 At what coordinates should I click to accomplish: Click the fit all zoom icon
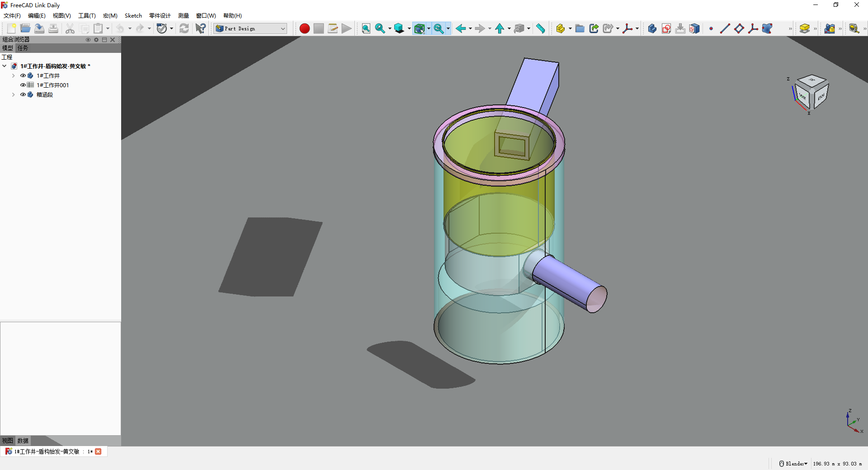click(x=366, y=28)
